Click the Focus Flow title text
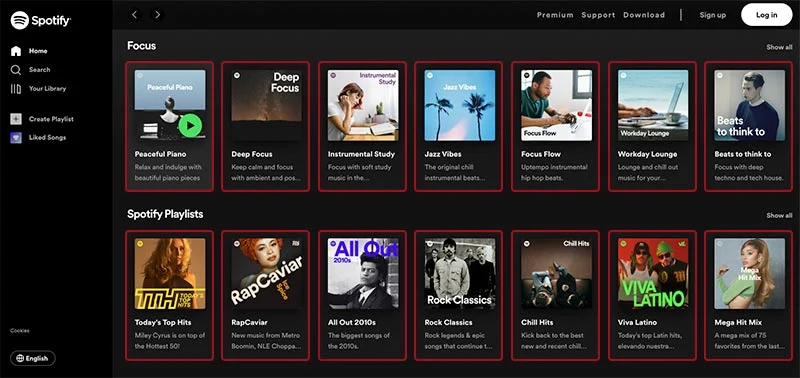The height and width of the screenshot is (378, 800). pyautogui.click(x=541, y=154)
